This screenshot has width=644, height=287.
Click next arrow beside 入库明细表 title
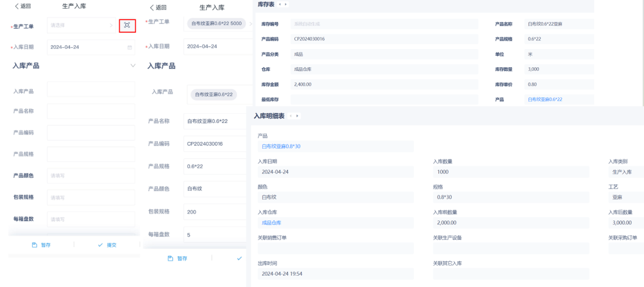pyautogui.click(x=297, y=116)
